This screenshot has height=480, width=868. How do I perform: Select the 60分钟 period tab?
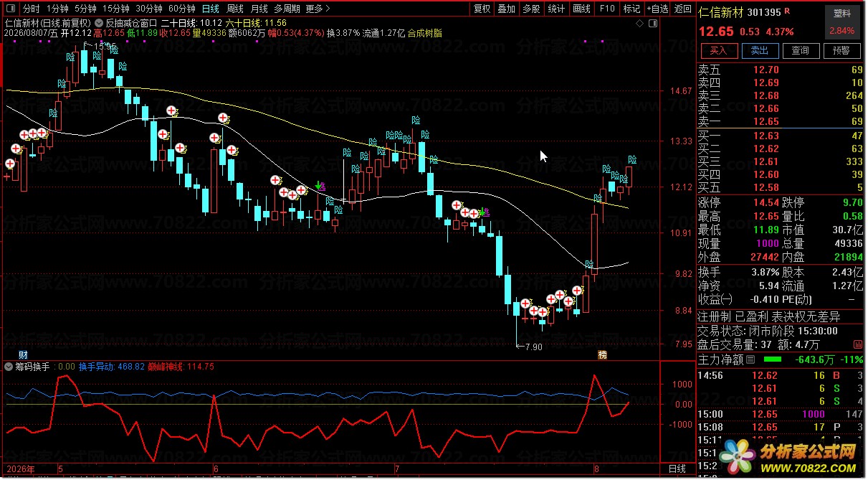click(x=181, y=9)
